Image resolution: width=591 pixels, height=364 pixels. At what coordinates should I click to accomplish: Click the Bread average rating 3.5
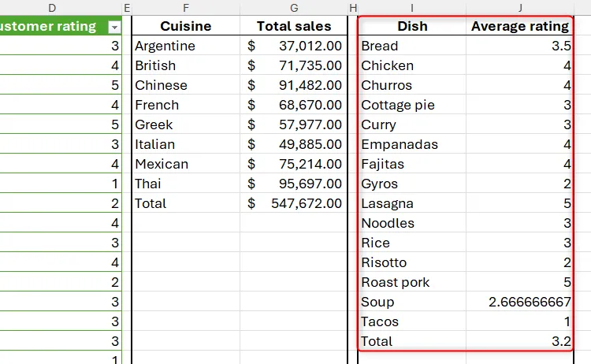pyautogui.click(x=520, y=46)
